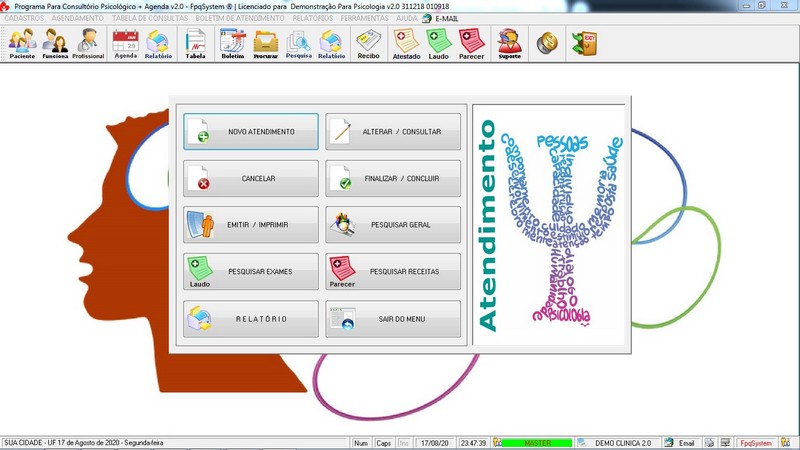This screenshot has width=800, height=450.
Task: Click the NOVO ATENDIMENTO button
Action: [251, 131]
